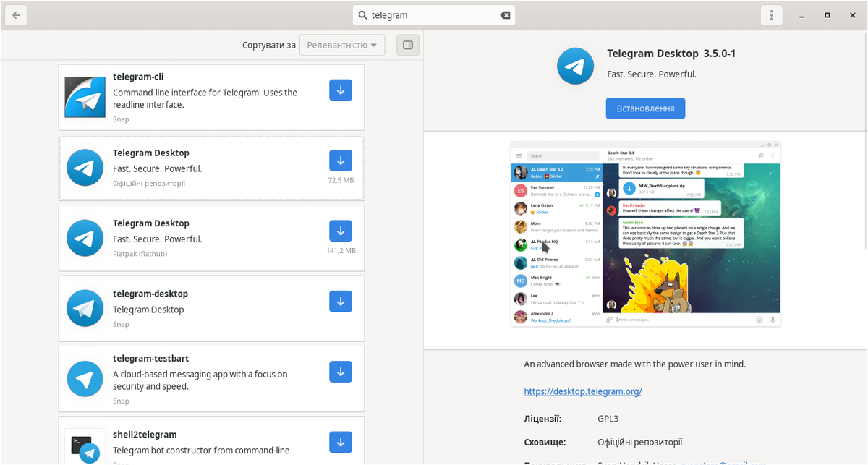868x465 pixels.
Task: Install shell2telegram via download arrow
Action: pos(341,441)
